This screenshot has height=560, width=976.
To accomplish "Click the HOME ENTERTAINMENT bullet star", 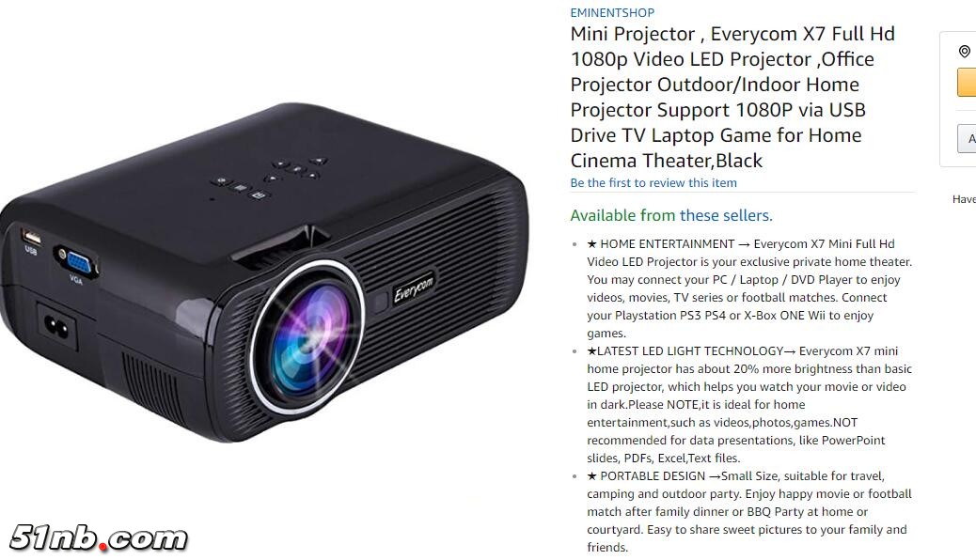I will pyautogui.click(x=592, y=244).
